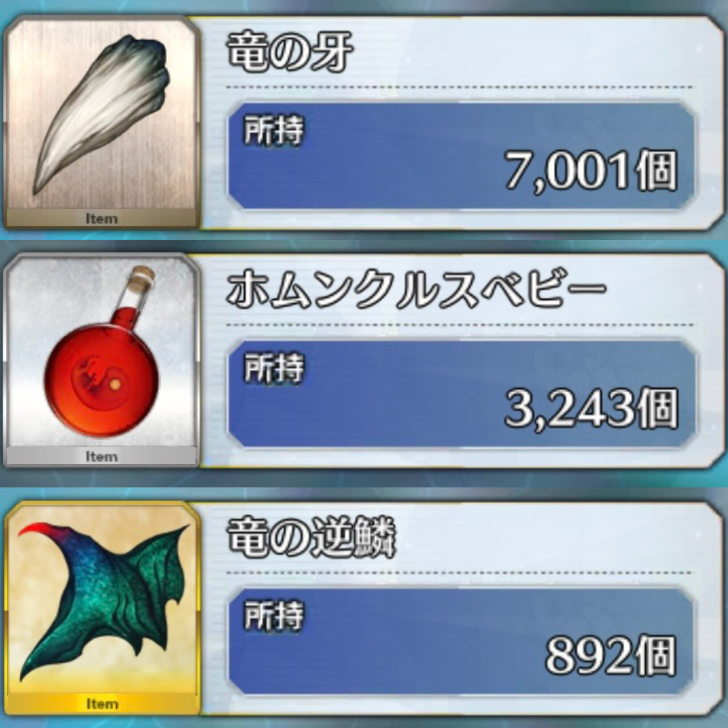The width and height of the screenshot is (728, 728).
Task: Click the 892個 owned count
Action: pos(611,657)
